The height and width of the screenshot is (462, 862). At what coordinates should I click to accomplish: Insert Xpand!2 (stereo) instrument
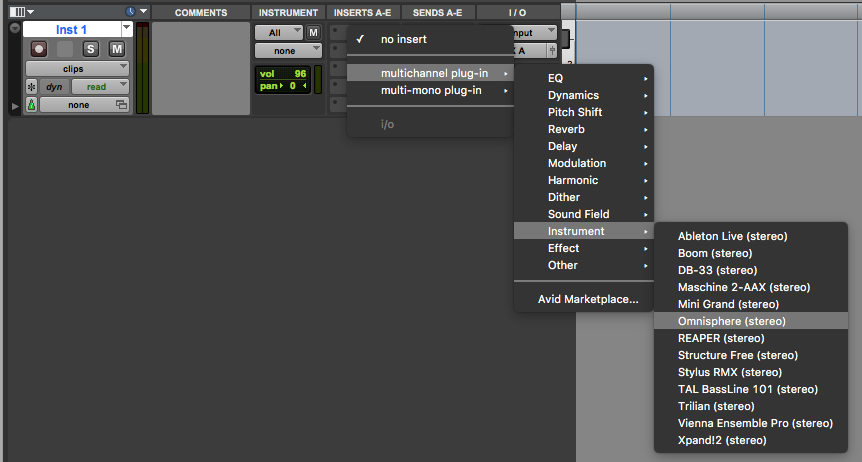(751, 441)
